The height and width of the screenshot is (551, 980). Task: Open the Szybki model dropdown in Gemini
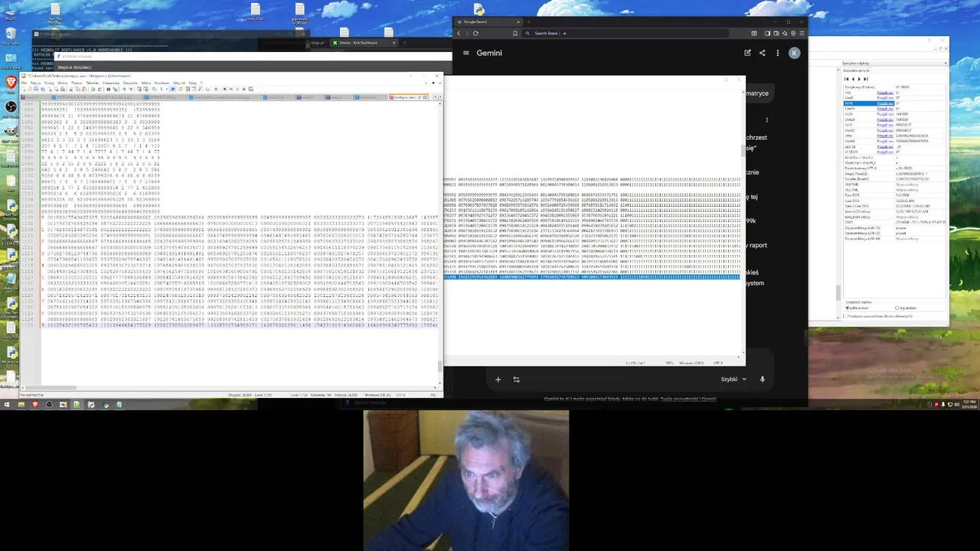(x=733, y=379)
